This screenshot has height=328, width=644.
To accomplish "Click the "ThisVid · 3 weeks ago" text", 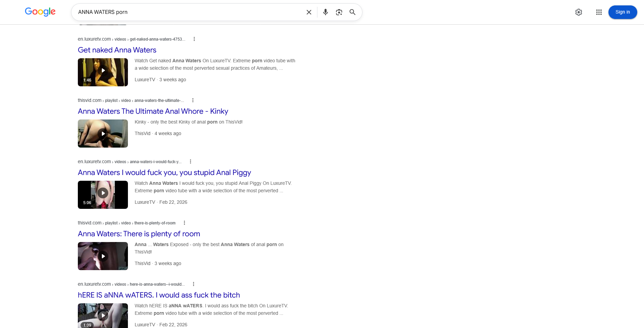I will tap(158, 263).
